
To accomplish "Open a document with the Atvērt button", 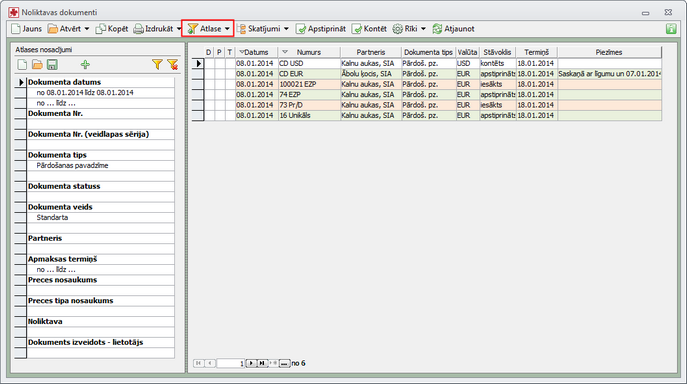I will 65,29.
